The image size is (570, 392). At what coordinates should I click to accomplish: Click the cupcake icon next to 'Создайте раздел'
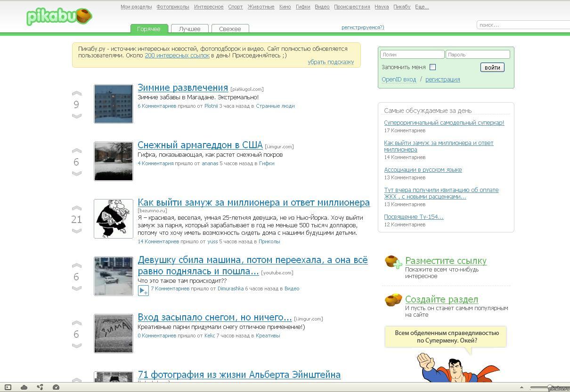pyautogui.click(x=393, y=300)
